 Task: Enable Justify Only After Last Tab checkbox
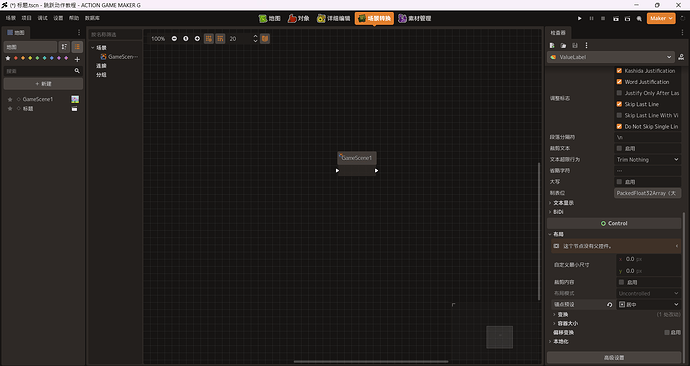pos(619,93)
